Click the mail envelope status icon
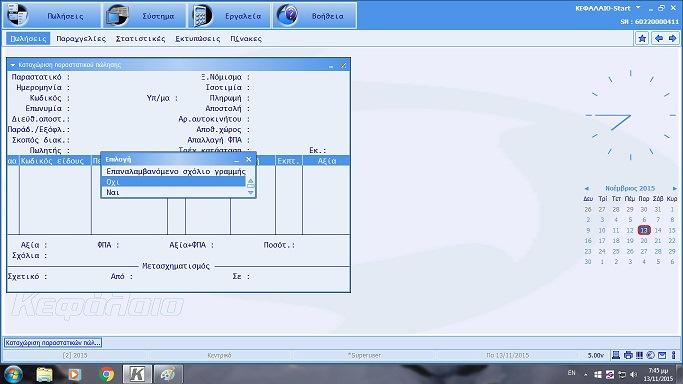The image size is (683, 384). (662, 355)
